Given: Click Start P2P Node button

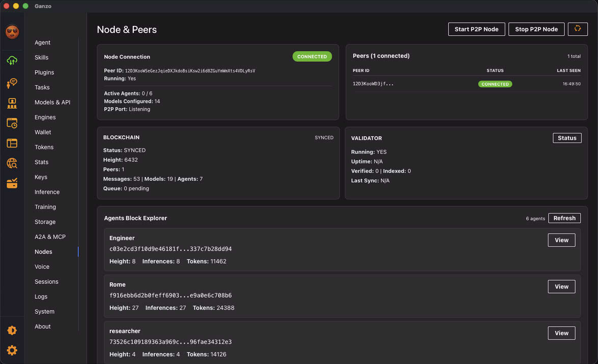Looking at the screenshot, I should pyautogui.click(x=476, y=29).
